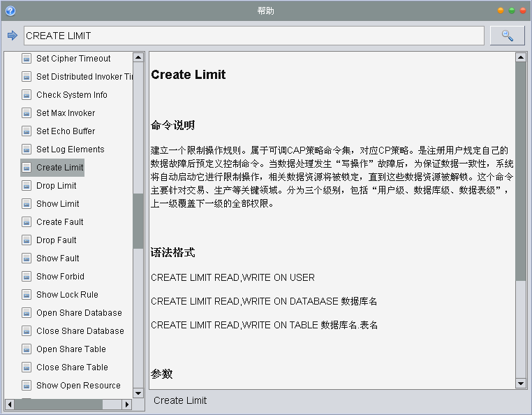Click the Set Distributed Invoker page icon
Viewport: 532px width, 415px height.
pos(27,76)
